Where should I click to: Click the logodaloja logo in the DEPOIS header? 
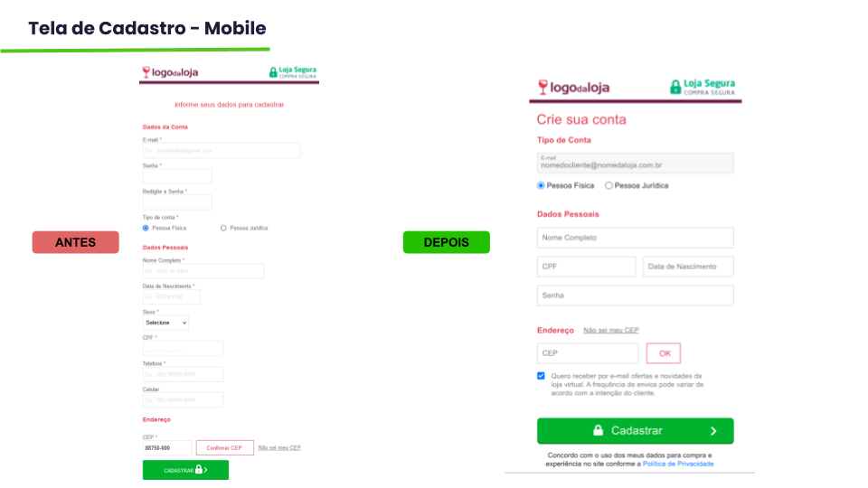[x=573, y=88]
